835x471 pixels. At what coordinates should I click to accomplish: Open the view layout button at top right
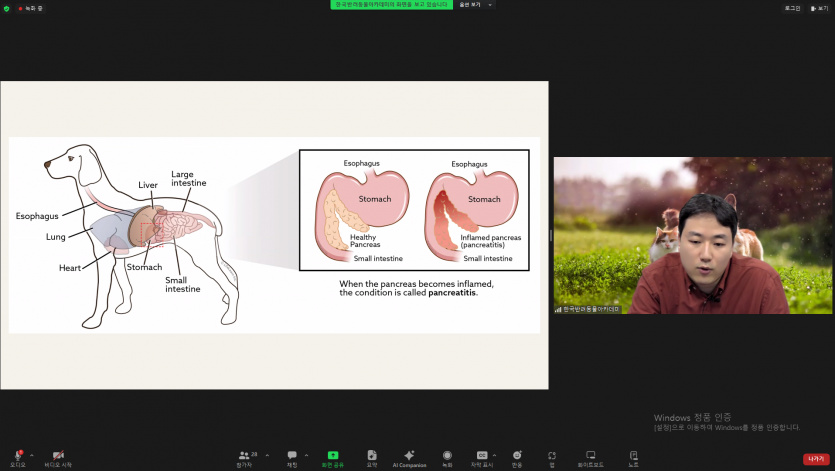point(819,9)
